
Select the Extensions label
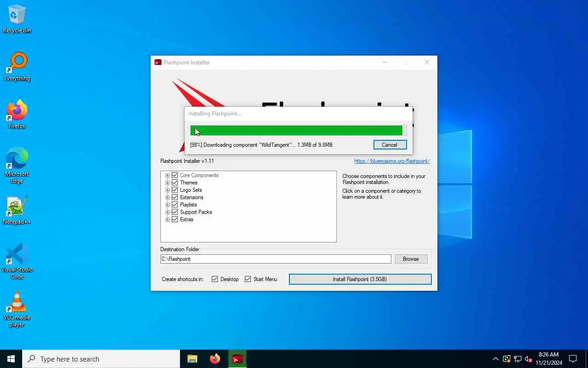point(192,197)
